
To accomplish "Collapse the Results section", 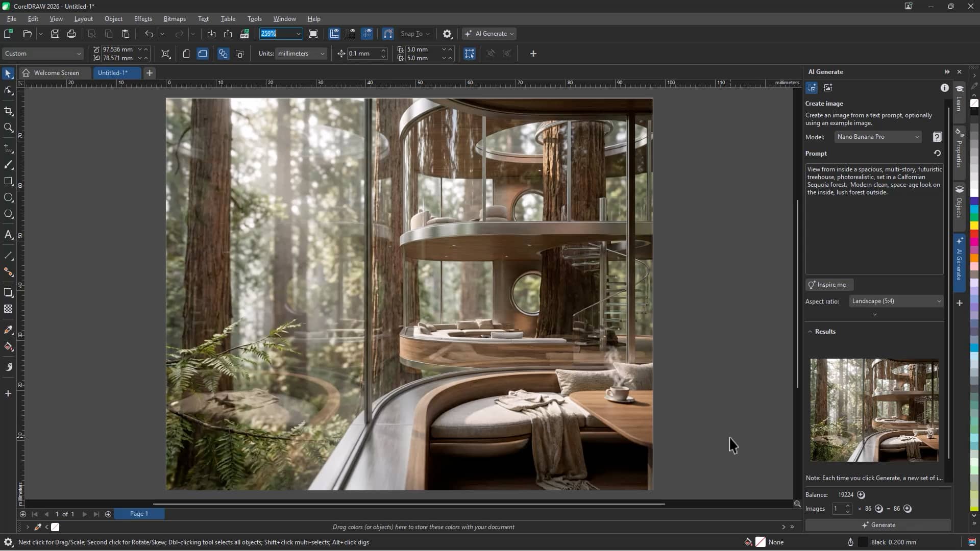I will [810, 332].
